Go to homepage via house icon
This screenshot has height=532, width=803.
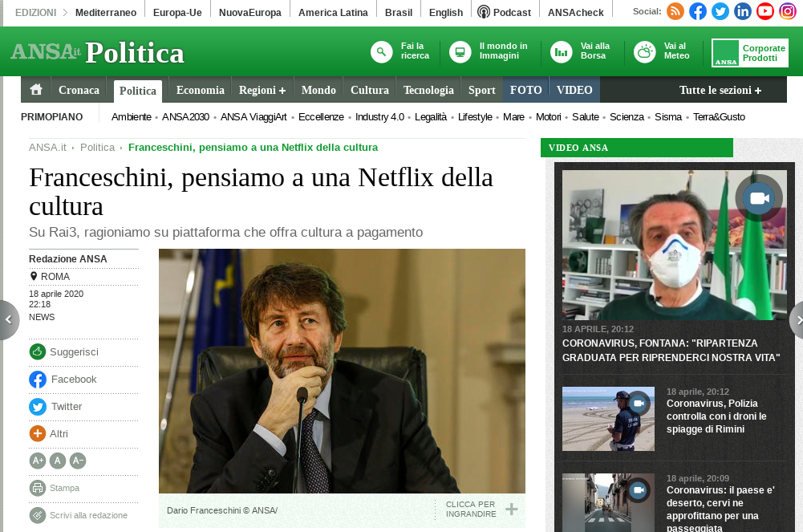pyautogui.click(x=36, y=90)
